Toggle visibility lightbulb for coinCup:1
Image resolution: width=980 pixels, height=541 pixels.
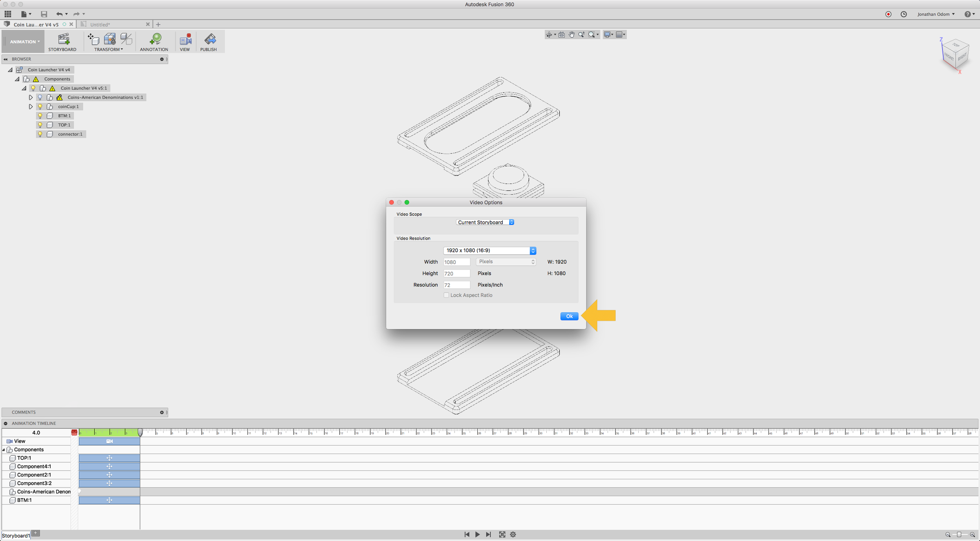click(40, 107)
